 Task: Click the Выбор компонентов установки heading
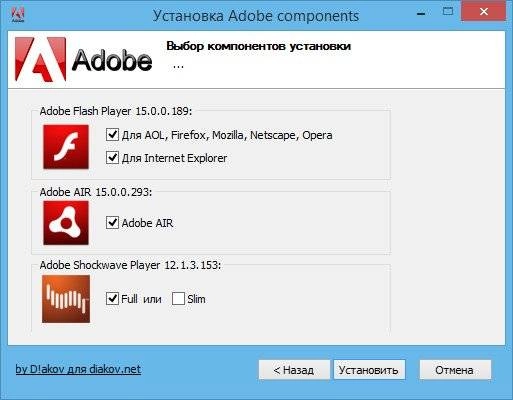(x=258, y=46)
